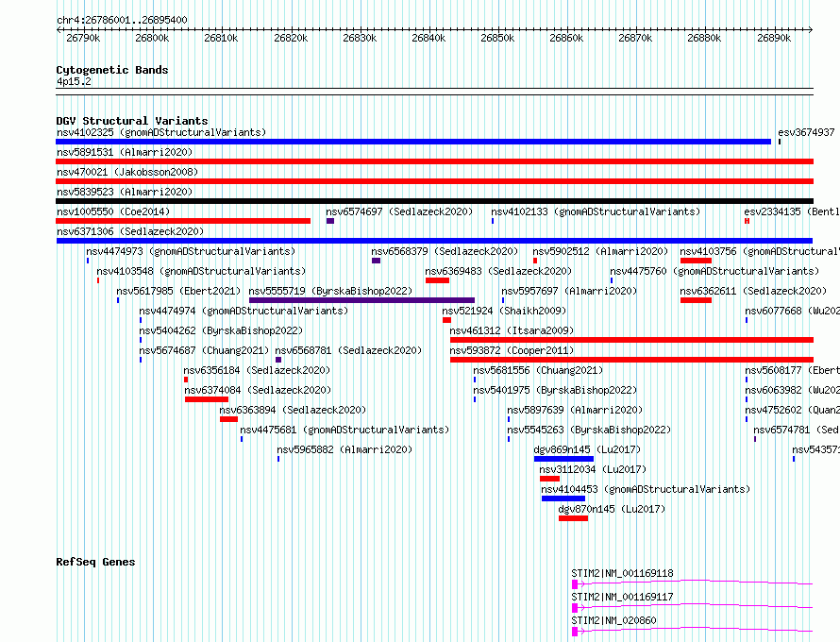Screen dimensions: 840x642
Task: Click the nsv4475681 gnomAD label
Action: [344, 430]
